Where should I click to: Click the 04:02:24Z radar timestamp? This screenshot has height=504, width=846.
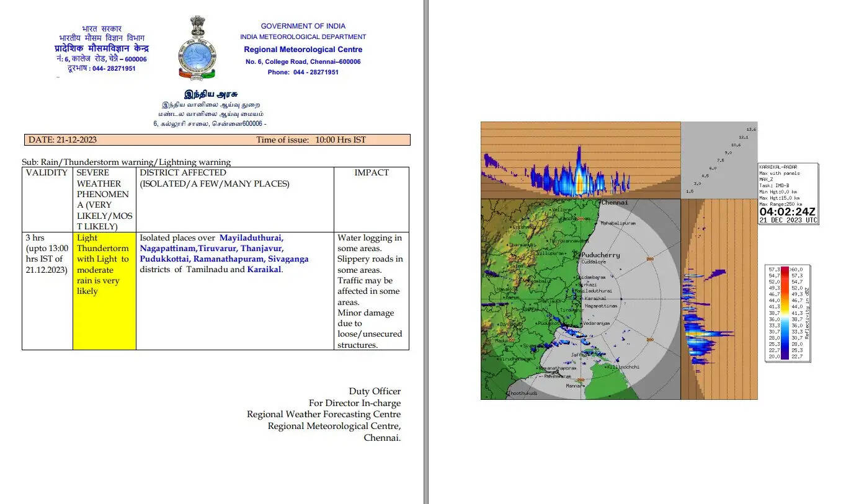tap(788, 212)
